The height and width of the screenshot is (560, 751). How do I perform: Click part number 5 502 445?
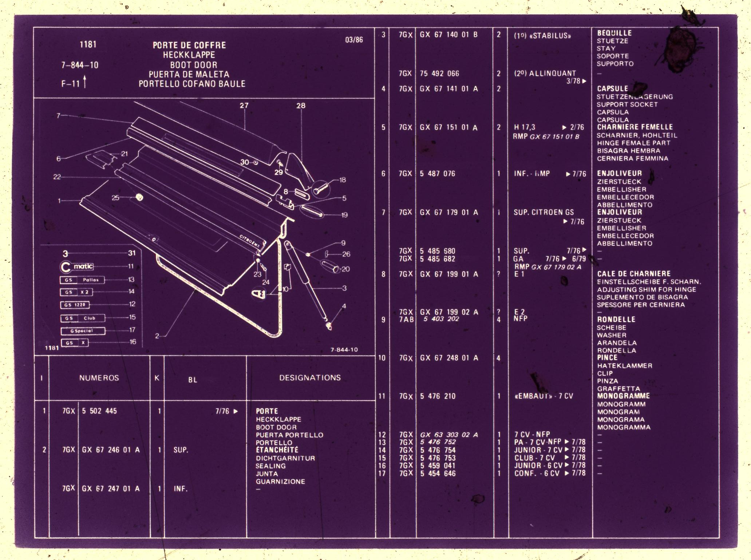[99, 411]
